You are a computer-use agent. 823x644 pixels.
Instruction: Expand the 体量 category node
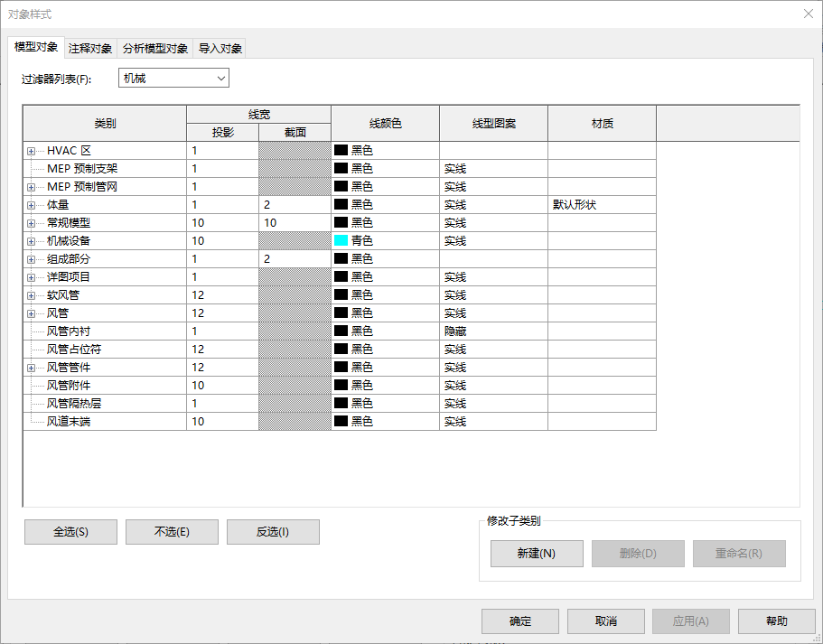31,205
